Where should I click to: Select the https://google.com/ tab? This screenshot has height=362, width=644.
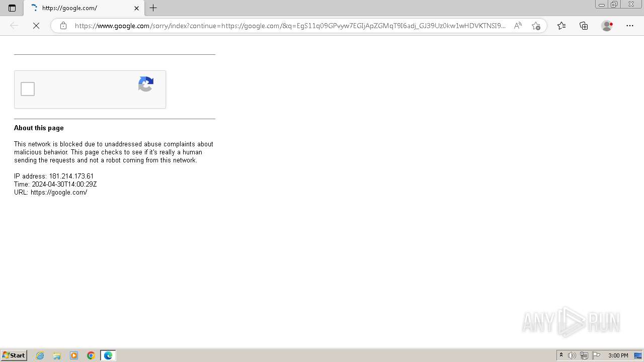pos(84,8)
